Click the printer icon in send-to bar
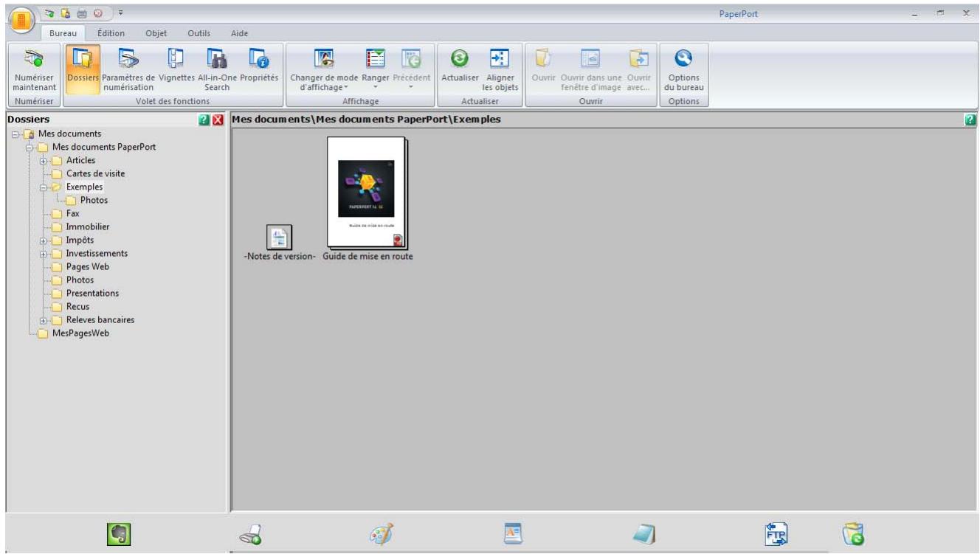The width and height of the screenshot is (980, 554). click(252, 534)
